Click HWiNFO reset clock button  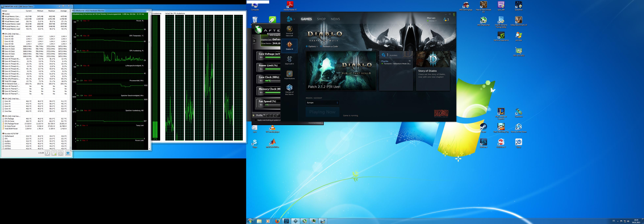47,153
